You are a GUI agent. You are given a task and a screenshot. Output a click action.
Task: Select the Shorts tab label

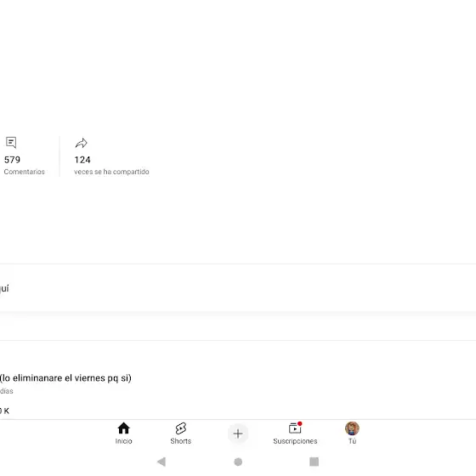pos(181,441)
